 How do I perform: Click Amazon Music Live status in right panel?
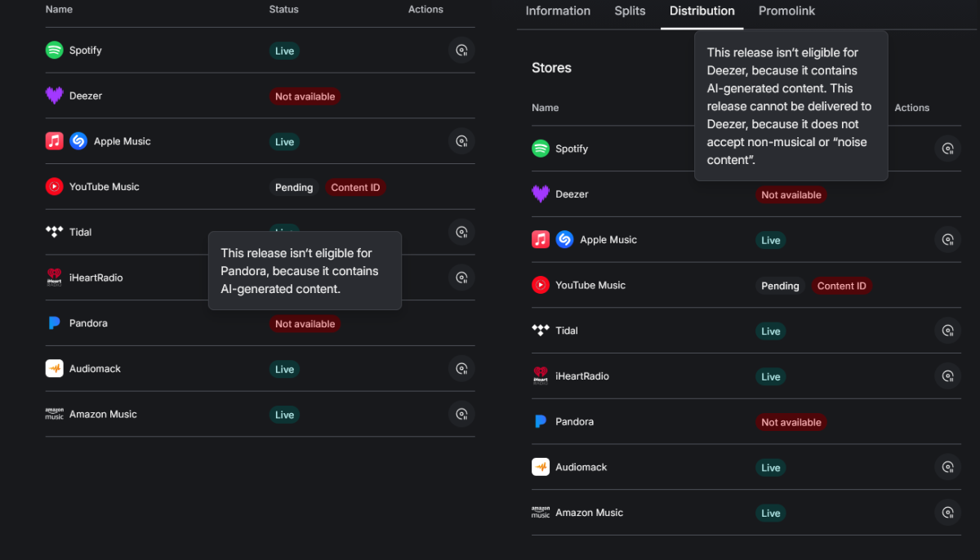(x=771, y=513)
